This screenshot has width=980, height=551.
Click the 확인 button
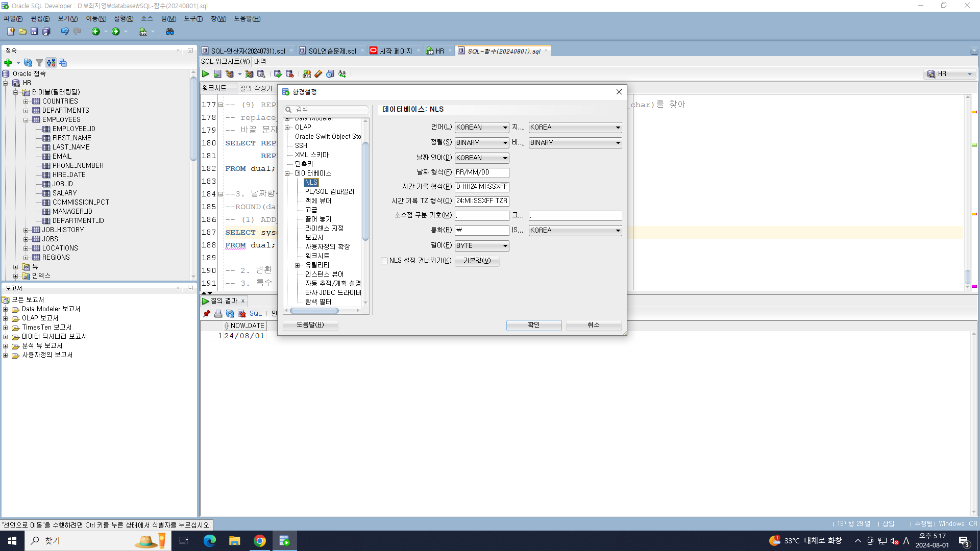pos(533,325)
